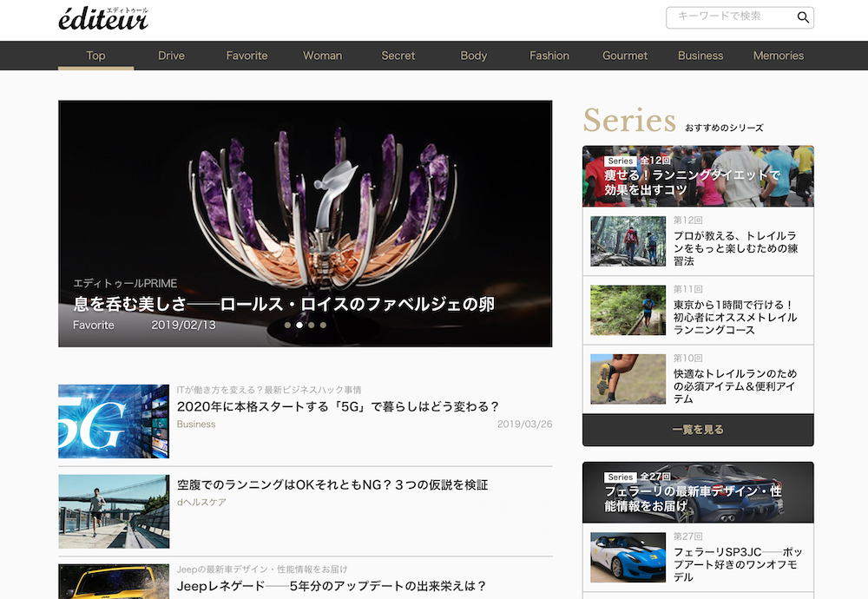
Task: Click the おすすめのシリーズ subtitle text
Action: tap(724, 128)
